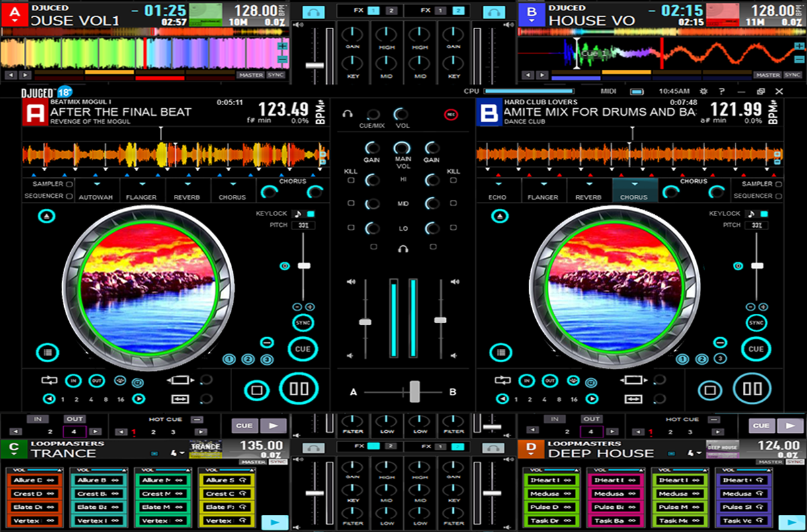Click the A-B crossfader handle
This screenshot has width=807, height=532.
point(415,391)
